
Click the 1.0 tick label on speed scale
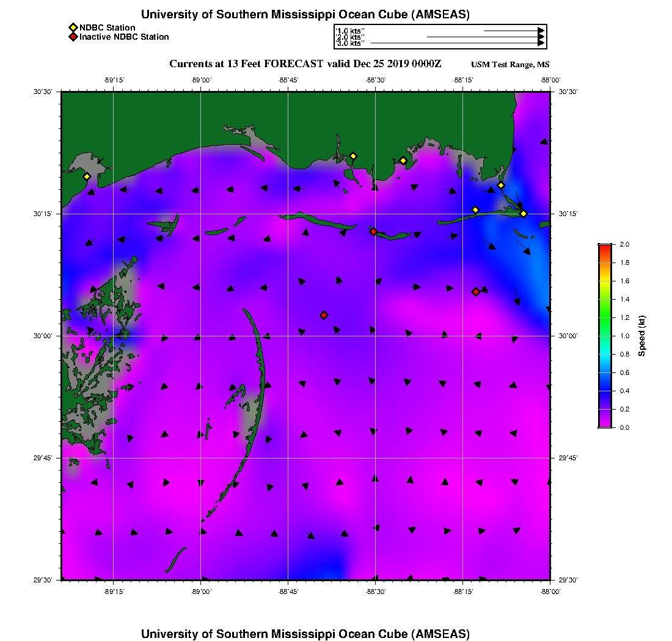point(624,336)
